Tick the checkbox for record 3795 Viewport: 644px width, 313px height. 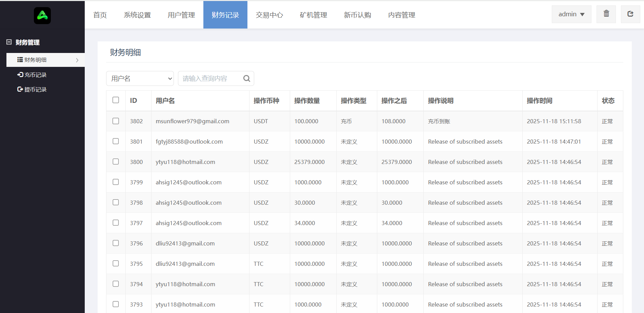[x=116, y=264]
